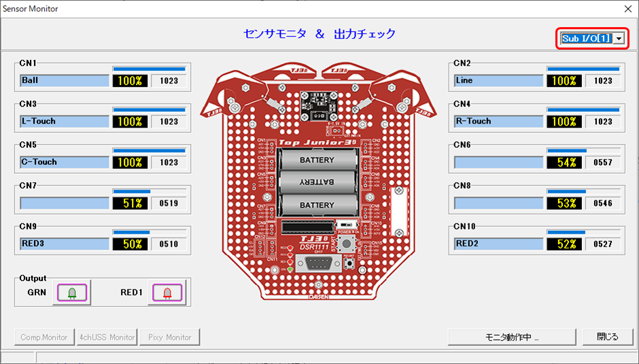639x364 pixels.
Task: Click the CN9 50% readout
Action: click(x=130, y=244)
